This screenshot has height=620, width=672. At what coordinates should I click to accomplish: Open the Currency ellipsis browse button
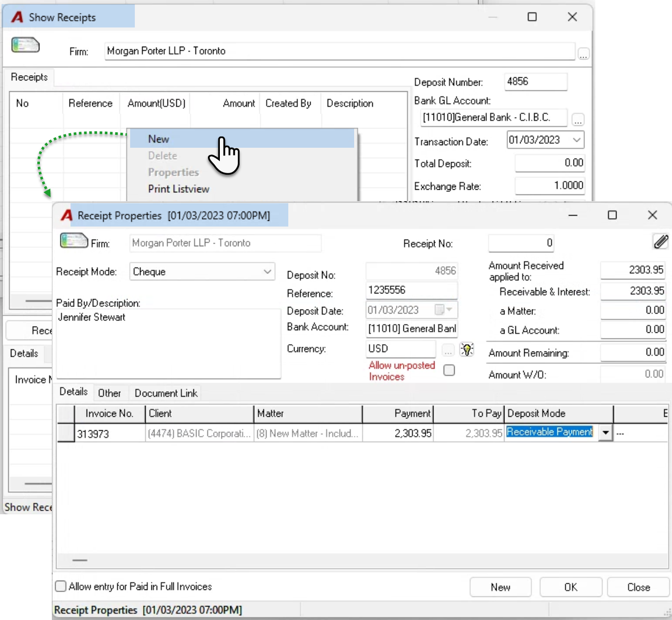tap(448, 351)
